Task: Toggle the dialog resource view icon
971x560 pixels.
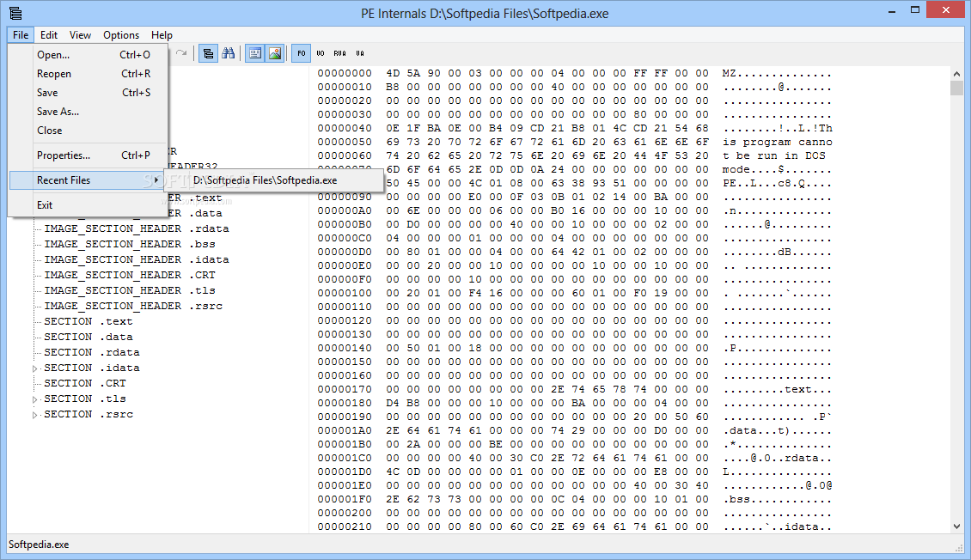Action: point(254,53)
